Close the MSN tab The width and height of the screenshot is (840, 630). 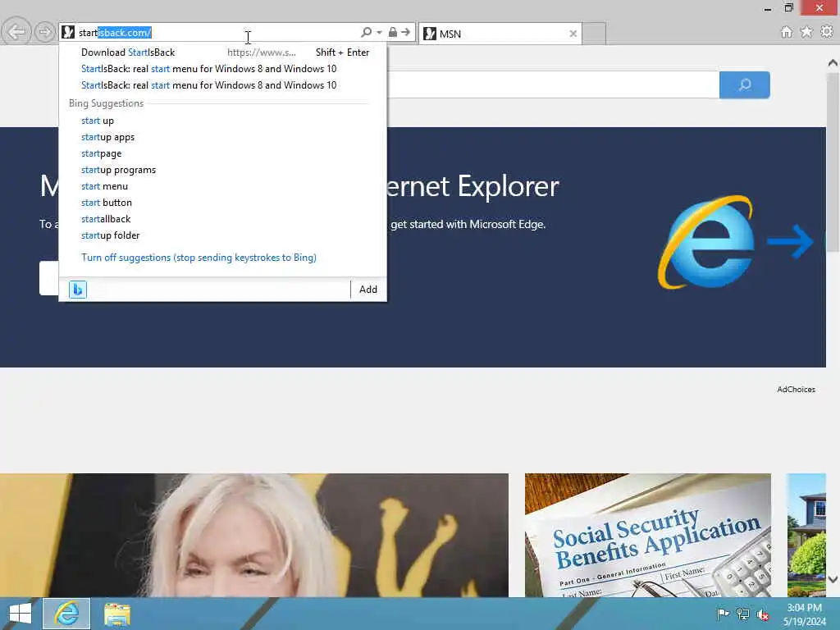click(x=573, y=34)
